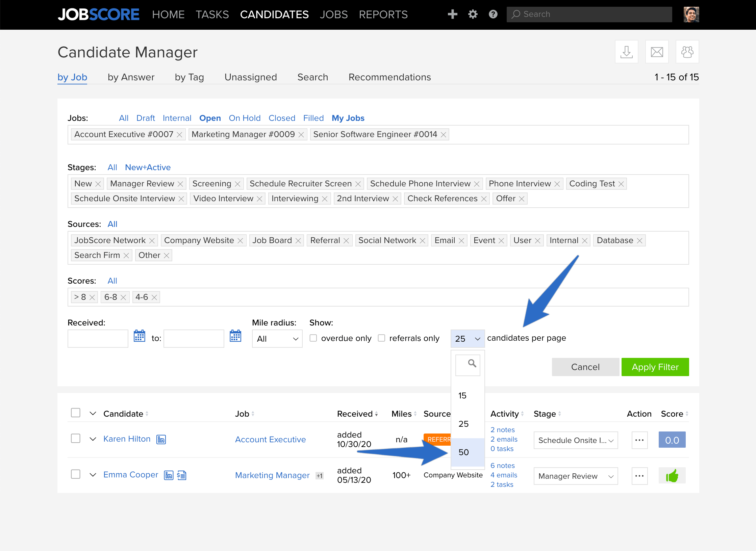Image resolution: width=756 pixels, height=551 pixels.
Task: Open the Received end date calendar icon
Action: click(235, 336)
